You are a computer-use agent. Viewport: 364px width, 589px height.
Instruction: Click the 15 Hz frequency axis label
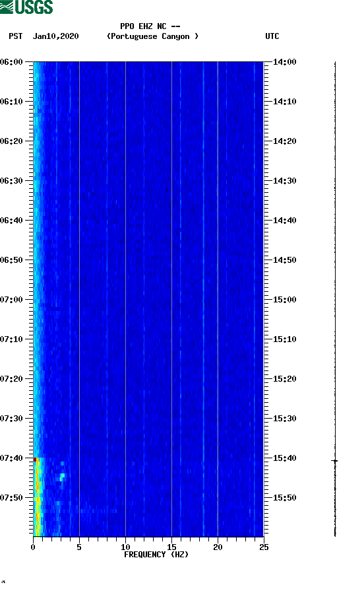(171, 547)
